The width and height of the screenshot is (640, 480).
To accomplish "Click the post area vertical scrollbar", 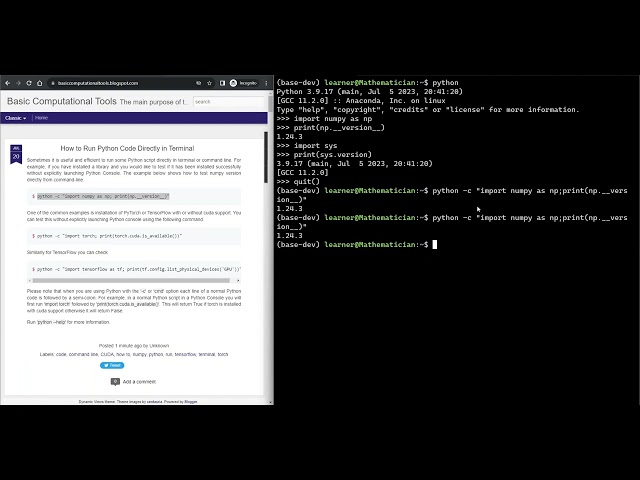I will click(266, 157).
